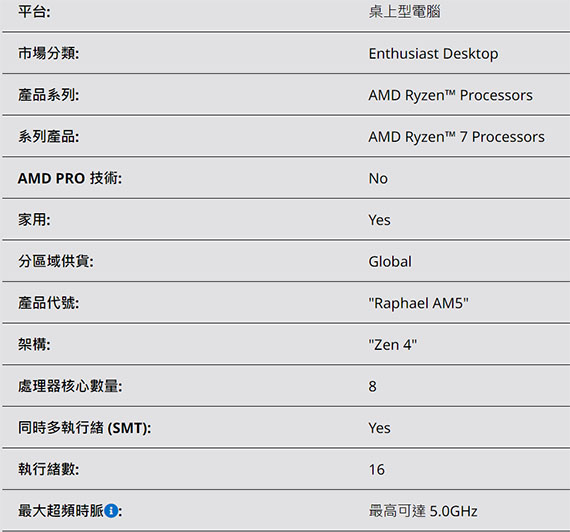Screen dimensions: 570x532
Task: Click the 同時多執行緒 (SMT) label
Action: (x=84, y=428)
